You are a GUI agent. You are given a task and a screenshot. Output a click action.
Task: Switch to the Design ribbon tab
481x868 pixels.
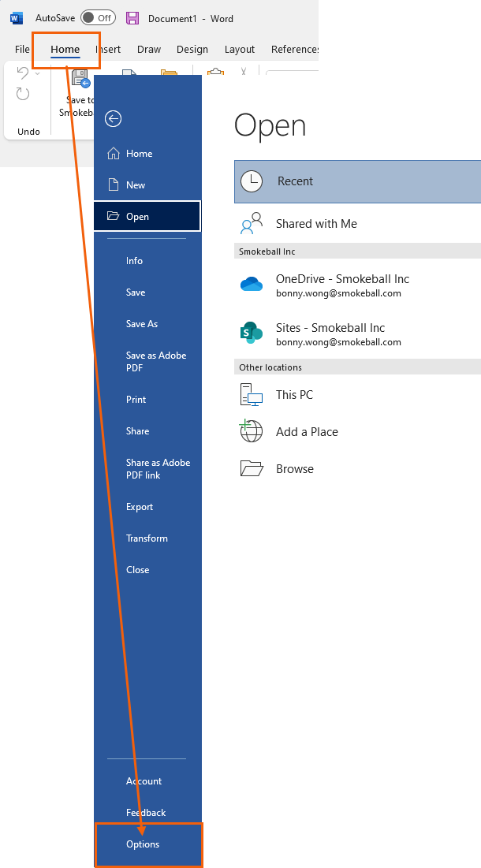click(192, 49)
